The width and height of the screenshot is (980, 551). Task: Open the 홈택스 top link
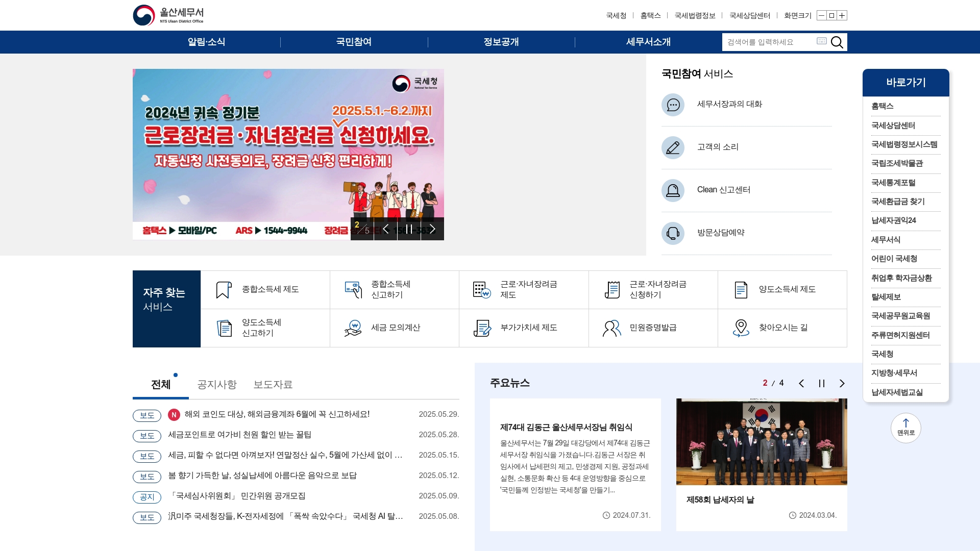(x=650, y=16)
